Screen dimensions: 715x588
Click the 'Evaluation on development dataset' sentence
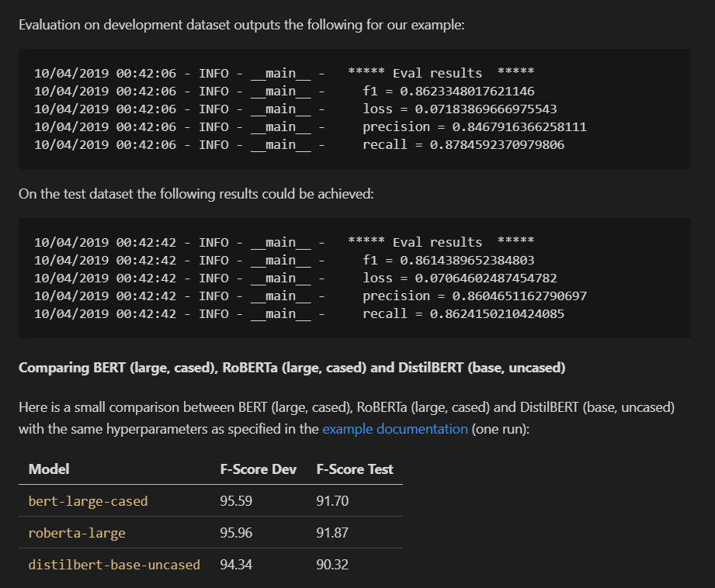tap(241, 25)
